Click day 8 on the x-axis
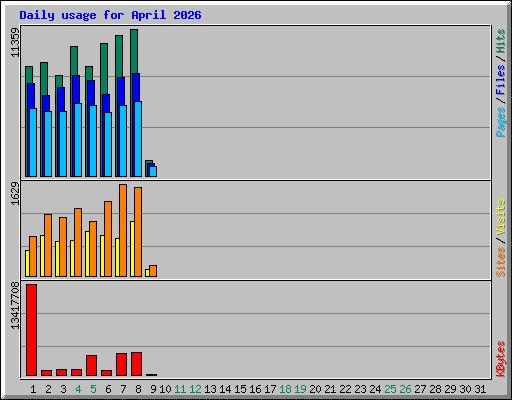Screen dimensions: 512x400 tap(138, 389)
